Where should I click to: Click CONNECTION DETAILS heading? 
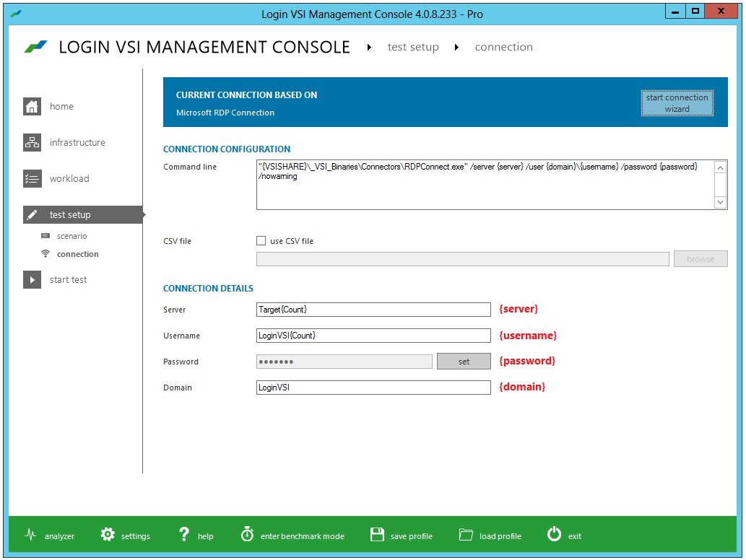click(x=208, y=289)
